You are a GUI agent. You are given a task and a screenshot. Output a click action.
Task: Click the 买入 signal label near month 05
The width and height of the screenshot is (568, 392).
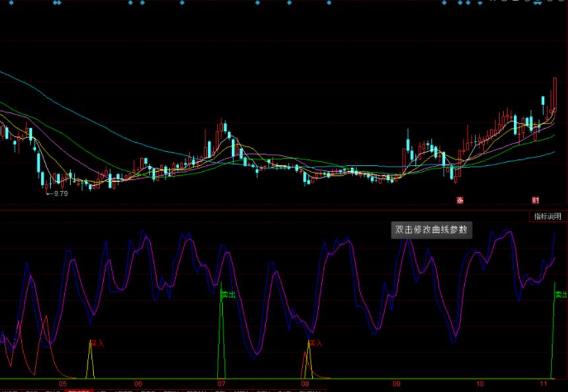click(97, 344)
